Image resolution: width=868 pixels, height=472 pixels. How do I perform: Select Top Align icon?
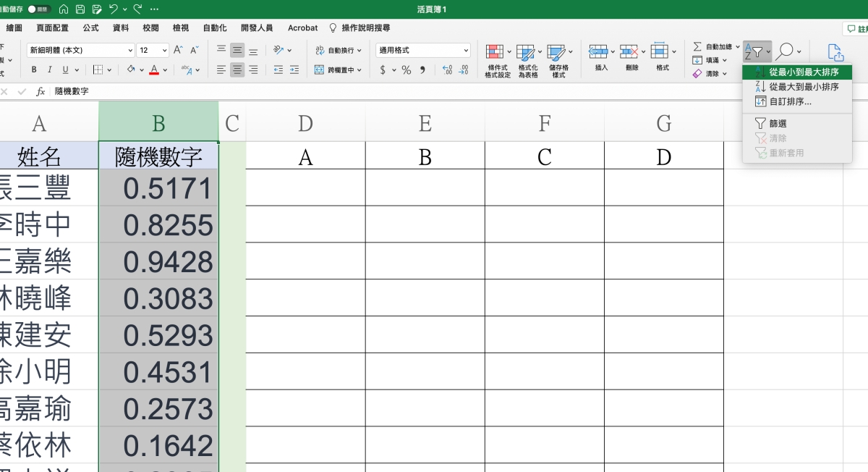pos(221,50)
